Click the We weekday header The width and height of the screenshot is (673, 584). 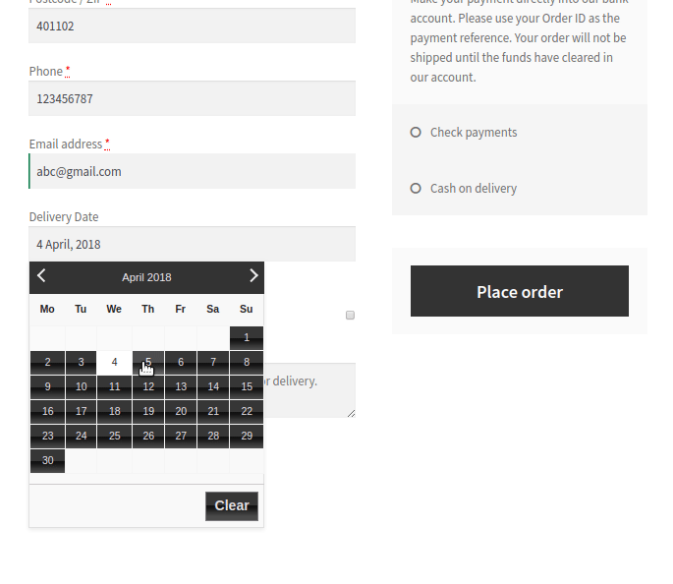pos(114,309)
